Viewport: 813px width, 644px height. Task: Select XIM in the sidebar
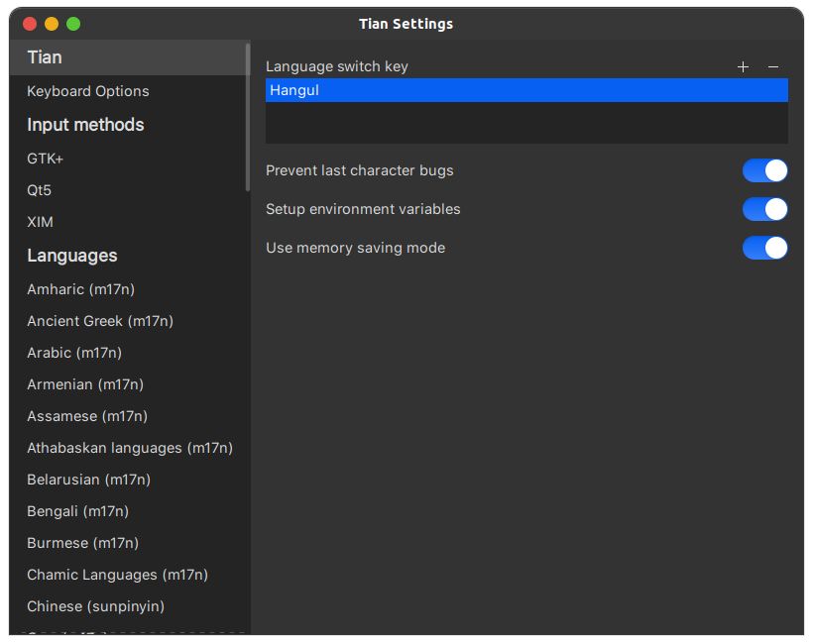click(41, 222)
